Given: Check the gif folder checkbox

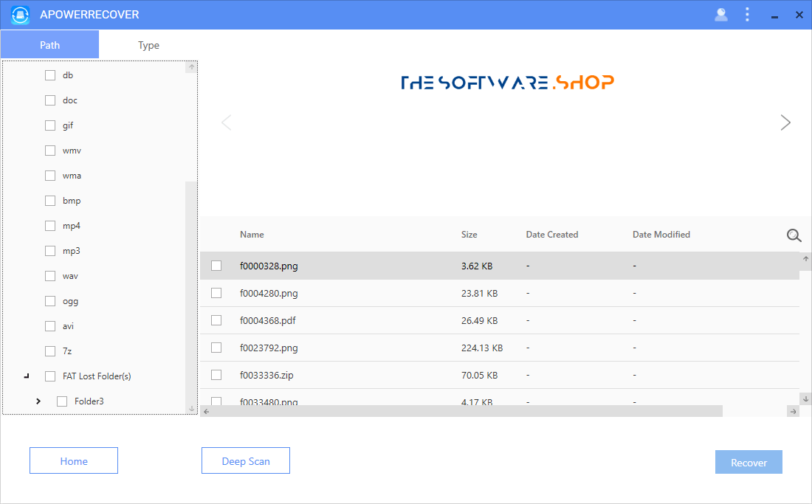Looking at the screenshot, I should click(x=50, y=125).
